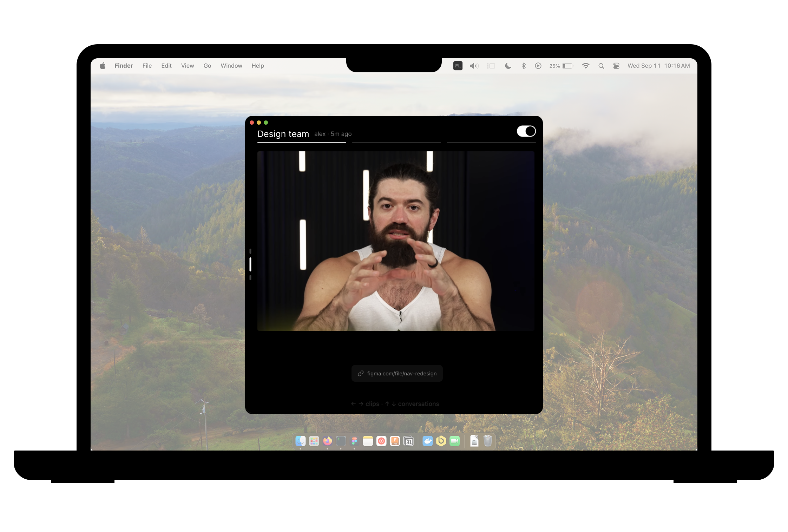Click the Design team conversation title
Screen dimensions: 788x532
click(x=283, y=134)
